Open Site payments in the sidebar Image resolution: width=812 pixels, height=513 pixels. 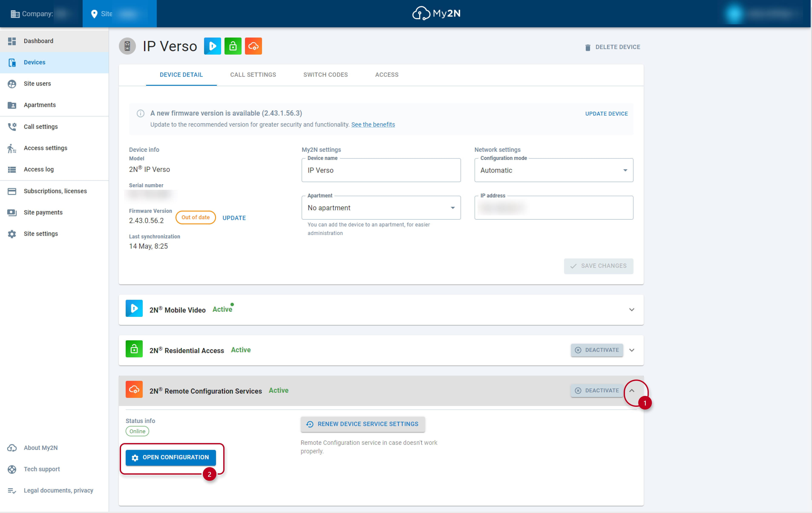click(54, 212)
